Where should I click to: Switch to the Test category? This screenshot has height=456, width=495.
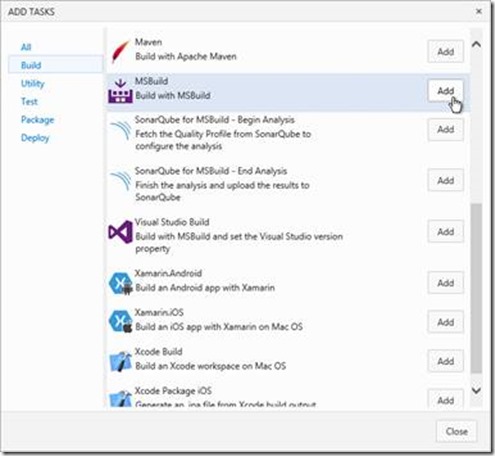29,101
